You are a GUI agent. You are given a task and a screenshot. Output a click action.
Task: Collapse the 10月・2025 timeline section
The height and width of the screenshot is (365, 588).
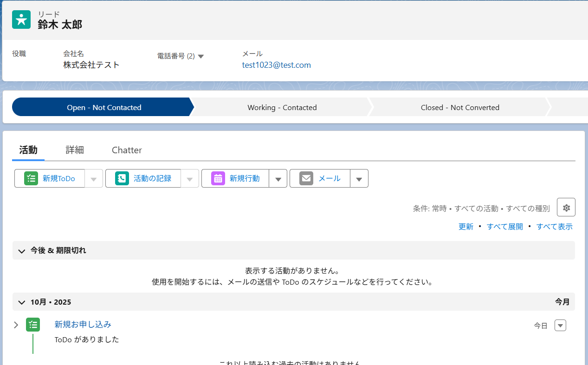21,302
